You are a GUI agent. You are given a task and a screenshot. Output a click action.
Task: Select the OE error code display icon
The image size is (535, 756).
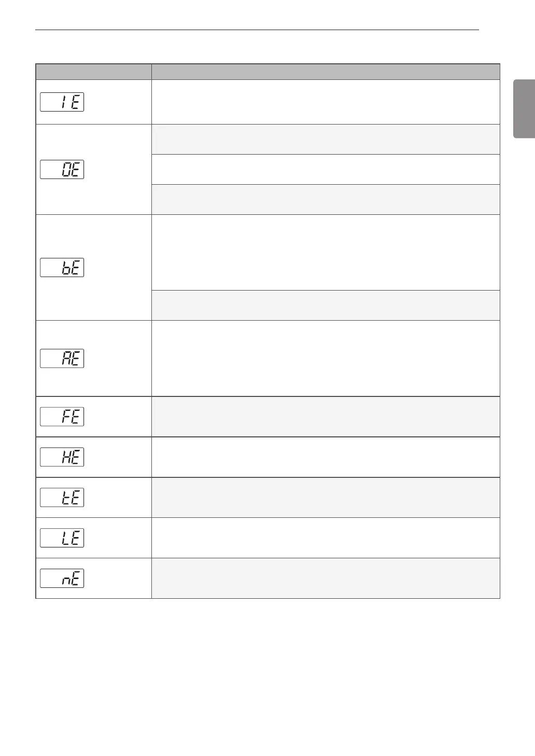click(62, 169)
